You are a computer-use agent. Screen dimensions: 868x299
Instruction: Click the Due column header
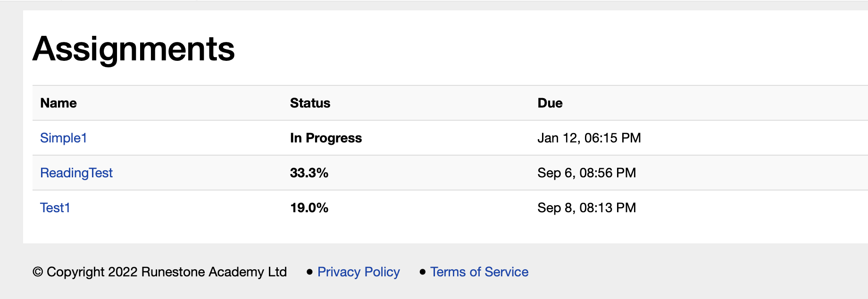click(550, 103)
